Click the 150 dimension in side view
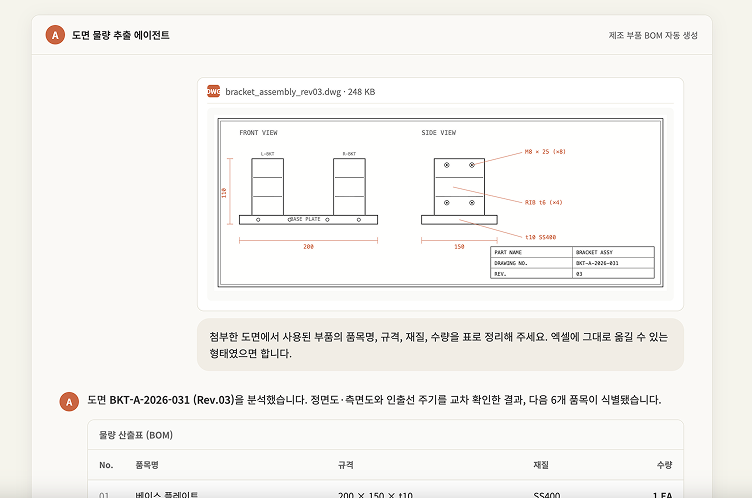 [459, 247]
